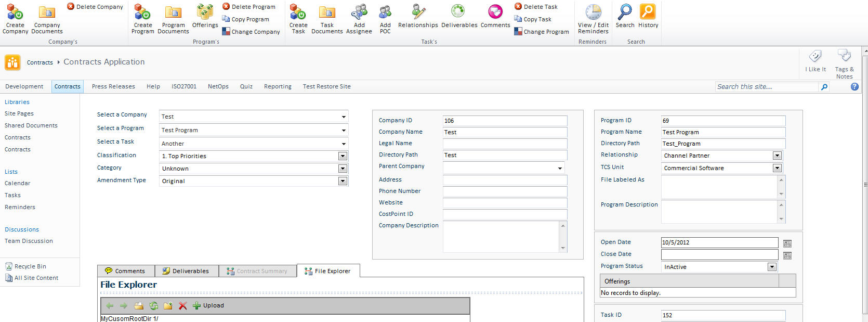The width and height of the screenshot is (868, 322).
Task: Click the Create Program icon
Action: pos(143,19)
